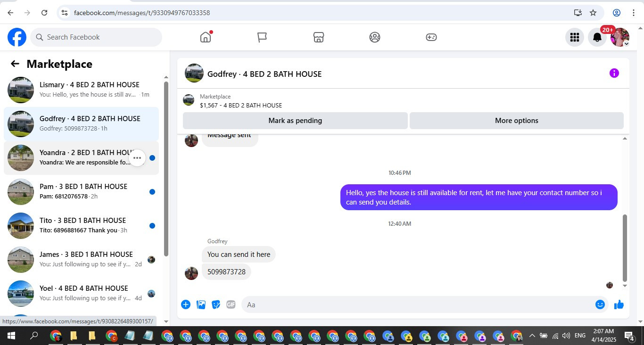The height and width of the screenshot is (345, 644).
Task: Open the Notifications bell
Action: point(597,37)
